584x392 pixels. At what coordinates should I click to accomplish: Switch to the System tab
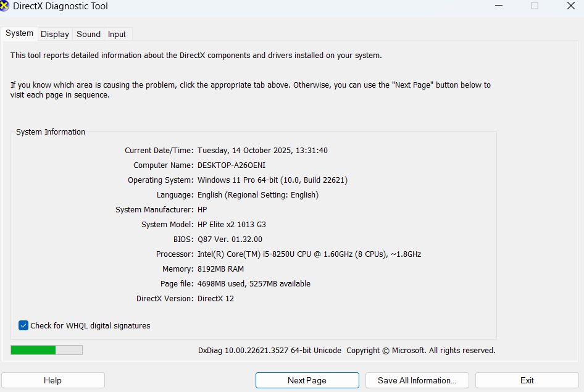click(19, 33)
